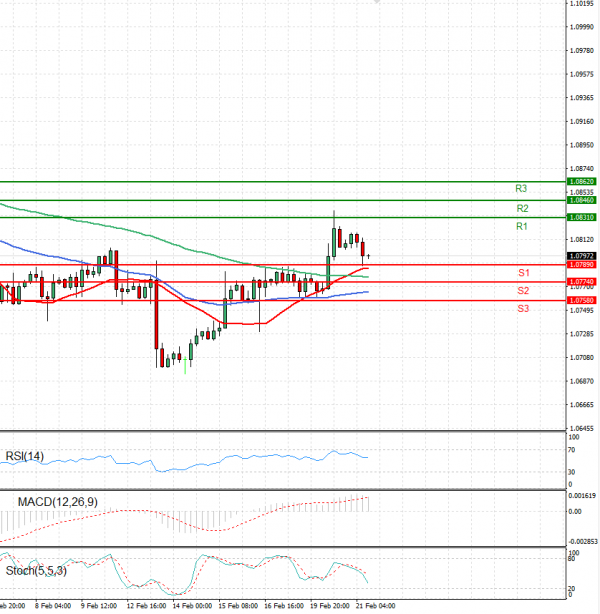Viewport: 600px width, 614px height.
Task: Click the R3 resistance label
Action: pos(521,189)
